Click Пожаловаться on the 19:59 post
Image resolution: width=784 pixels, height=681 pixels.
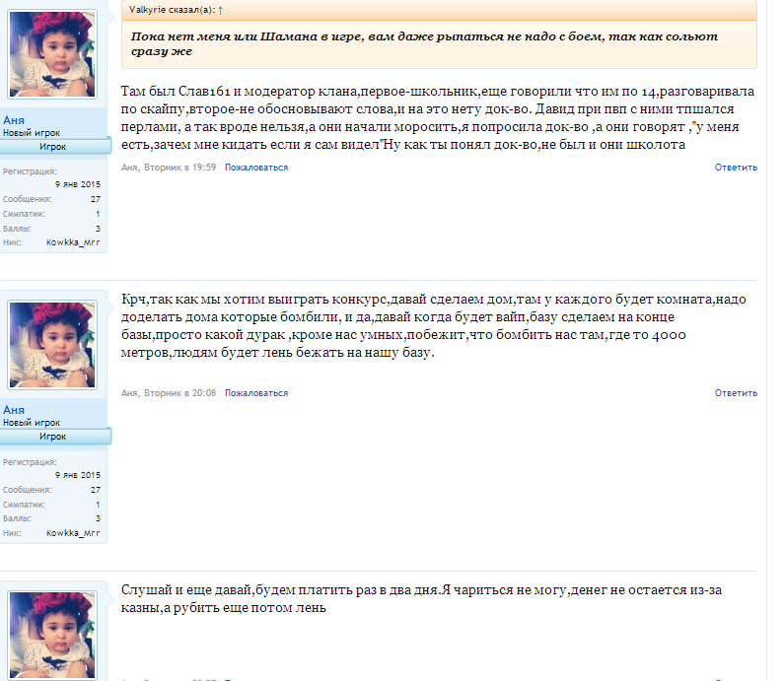(256, 168)
